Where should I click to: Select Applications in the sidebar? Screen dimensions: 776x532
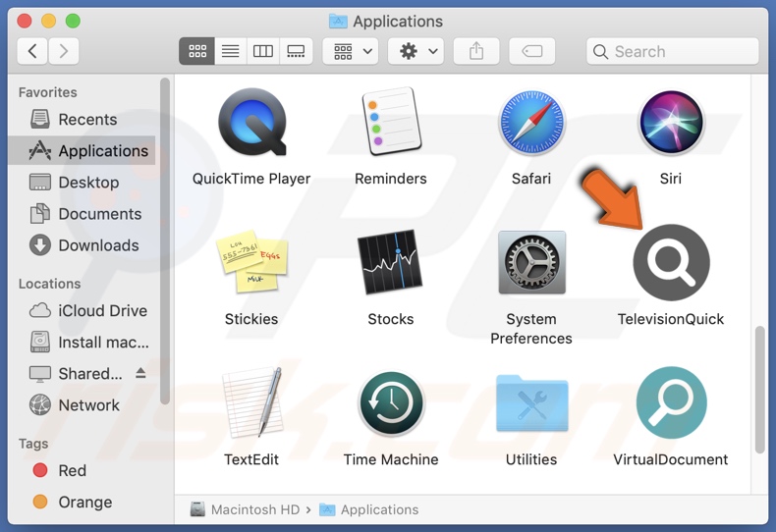[82, 150]
